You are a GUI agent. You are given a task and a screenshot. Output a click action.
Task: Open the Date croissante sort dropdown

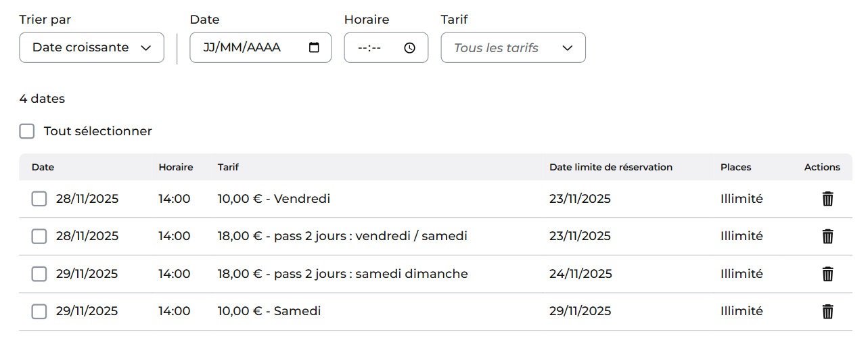(x=91, y=47)
